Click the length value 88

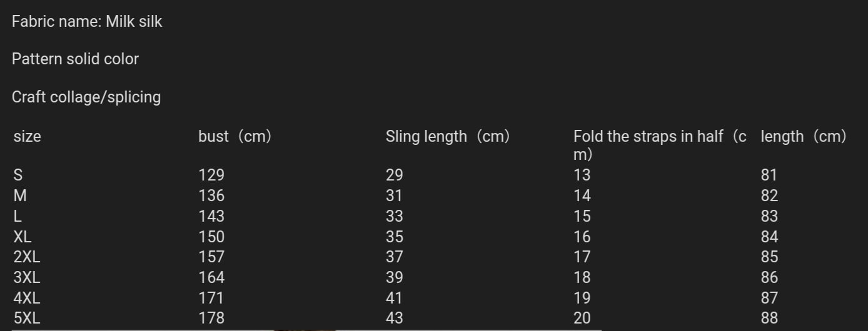[770, 318]
